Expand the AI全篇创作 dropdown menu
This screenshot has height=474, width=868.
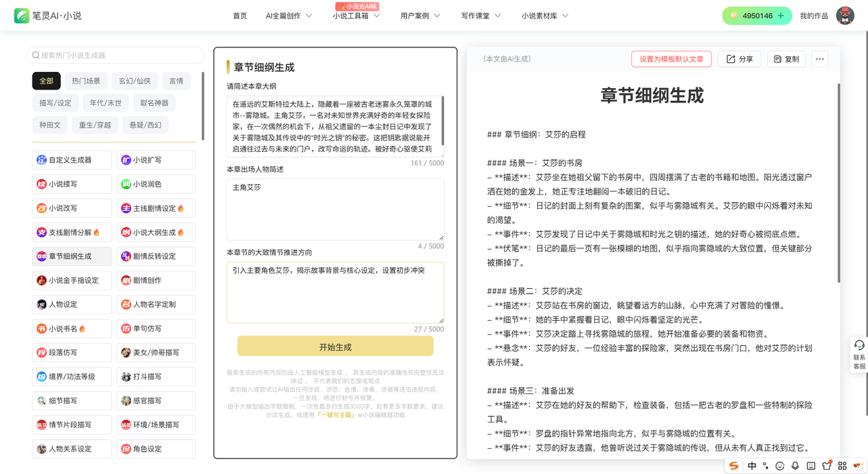pos(289,16)
